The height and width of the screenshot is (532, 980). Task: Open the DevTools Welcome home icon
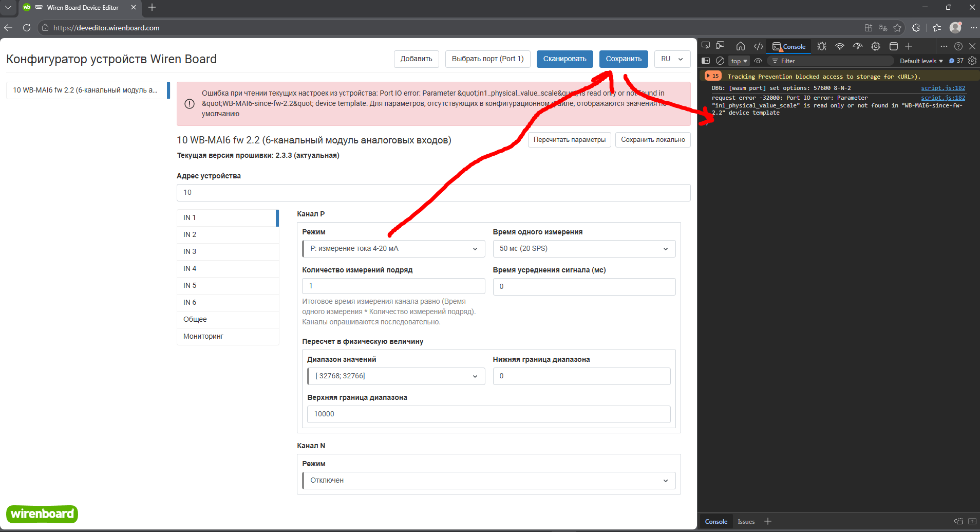pyautogui.click(x=740, y=46)
